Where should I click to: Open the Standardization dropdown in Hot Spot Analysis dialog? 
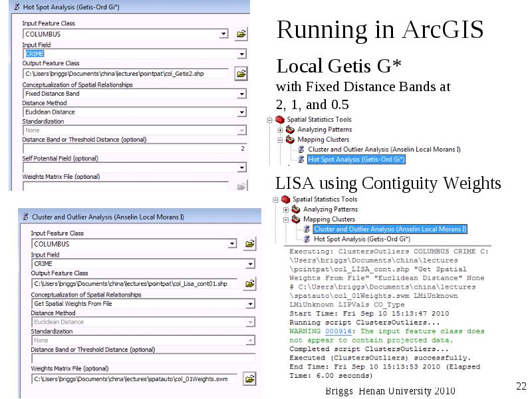point(241,130)
